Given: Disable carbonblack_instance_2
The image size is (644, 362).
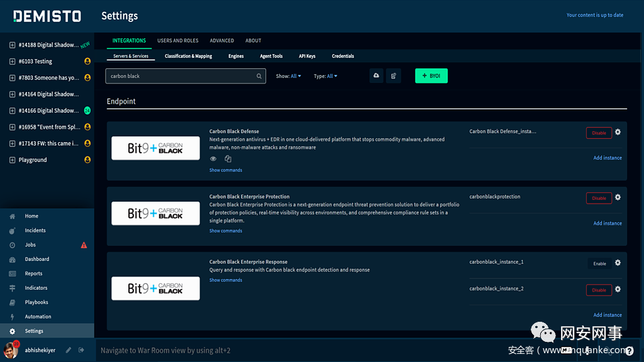Looking at the screenshot, I should pos(599,290).
